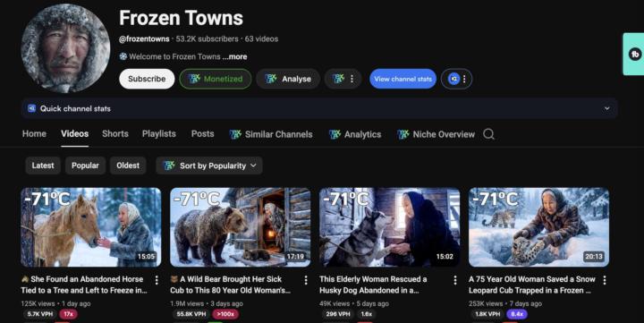
Task: Switch to the Home tab
Action: point(34,134)
